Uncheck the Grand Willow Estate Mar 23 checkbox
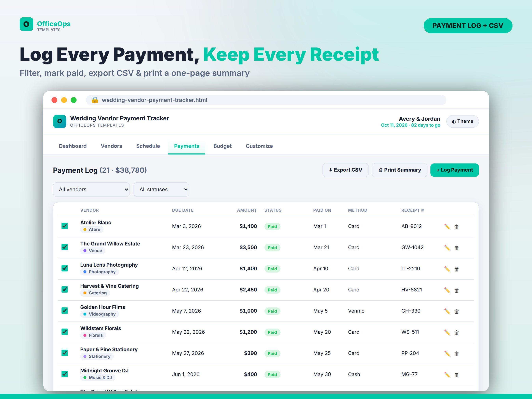The image size is (532, 399). [x=65, y=247]
